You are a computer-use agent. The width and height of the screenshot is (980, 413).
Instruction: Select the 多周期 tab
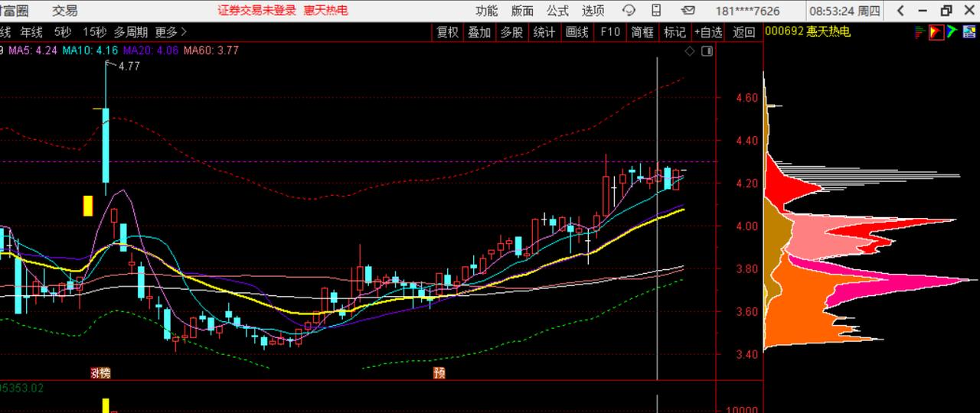[131, 32]
